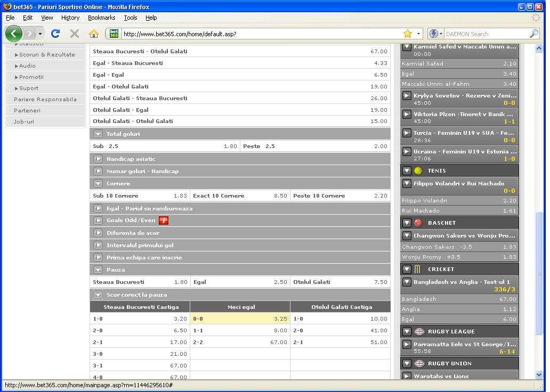Open the Edit menu

click(28, 18)
